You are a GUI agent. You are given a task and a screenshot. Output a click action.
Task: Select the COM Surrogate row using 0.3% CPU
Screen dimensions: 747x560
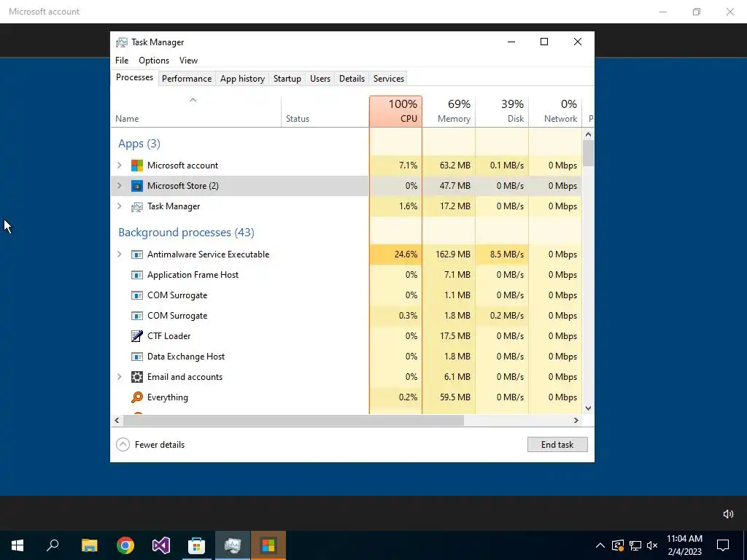pos(347,316)
